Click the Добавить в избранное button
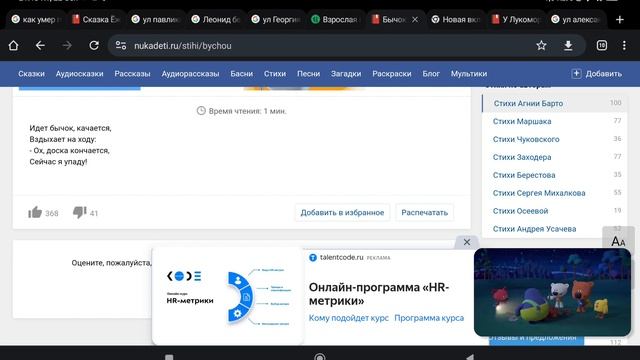The image size is (640, 360). coord(342,213)
